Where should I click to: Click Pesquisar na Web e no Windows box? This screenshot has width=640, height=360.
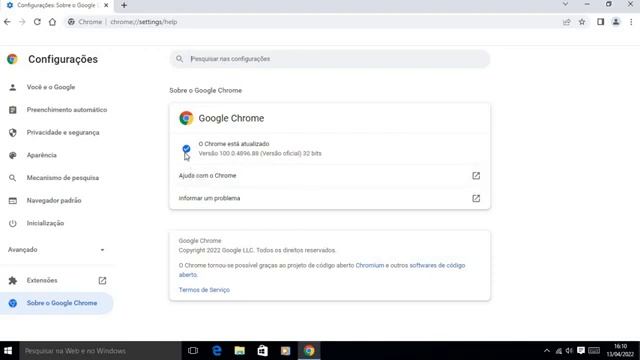tap(100, 351)
